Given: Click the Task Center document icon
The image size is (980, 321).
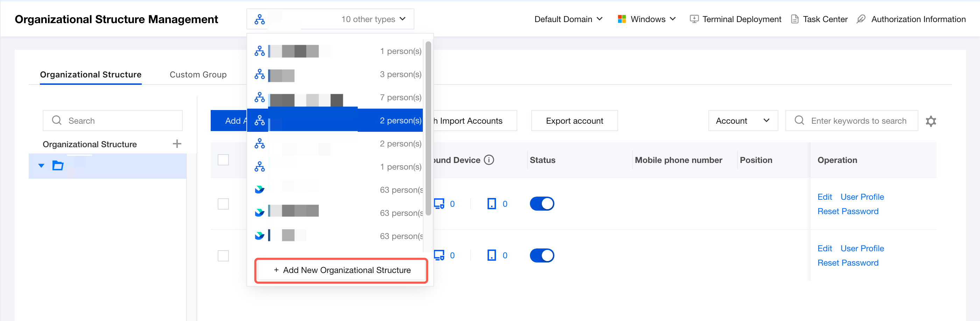Looking at the screenshot, I should [794, 19].
